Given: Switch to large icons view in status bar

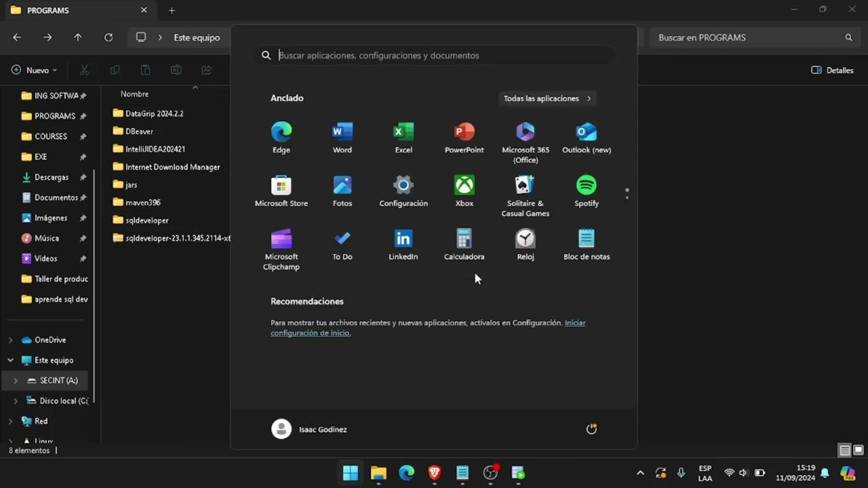Looking at the screenshot, I should tap(859, 450).
